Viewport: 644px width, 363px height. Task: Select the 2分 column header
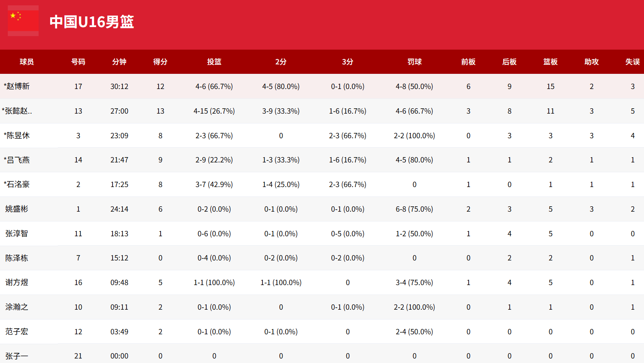tap(281, 62)
